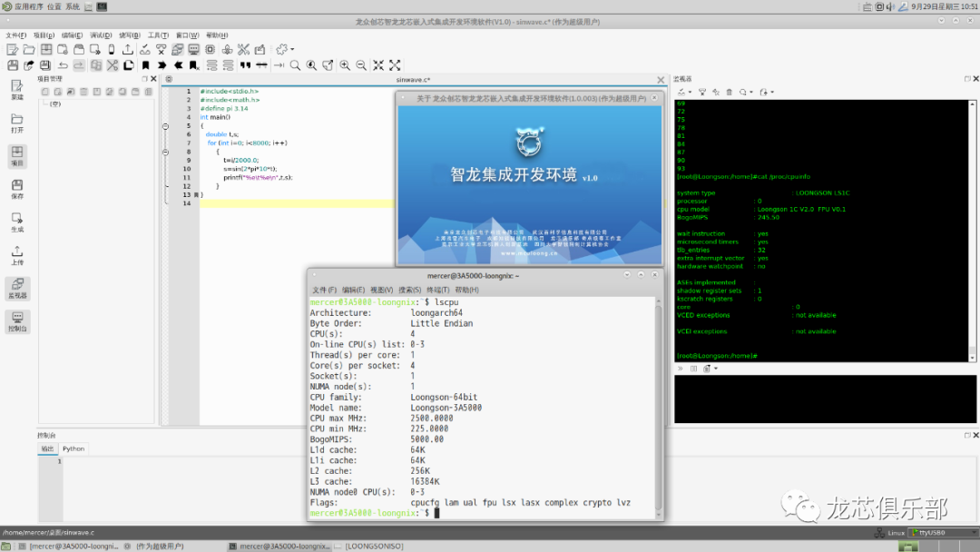Click the 保存 (Save) sidebar icon
The height and width of the screenshot is (552, 980).
point(17,189)
